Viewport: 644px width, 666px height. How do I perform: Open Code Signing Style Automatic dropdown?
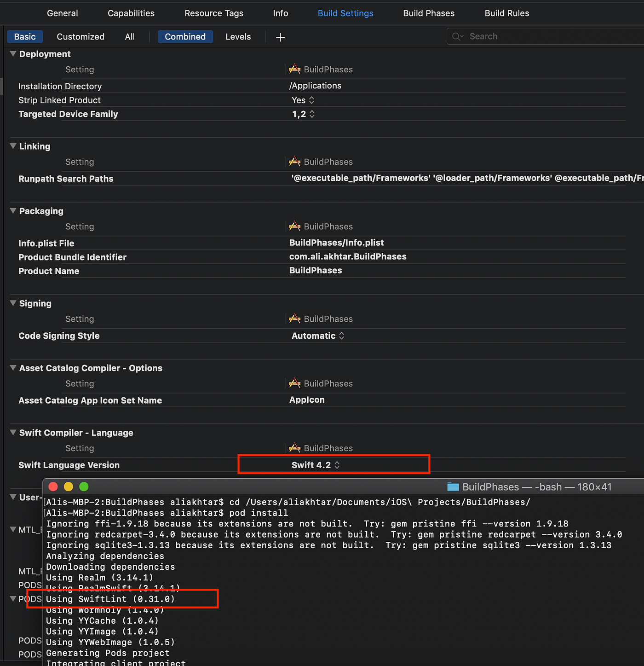(x=318, y=336)
